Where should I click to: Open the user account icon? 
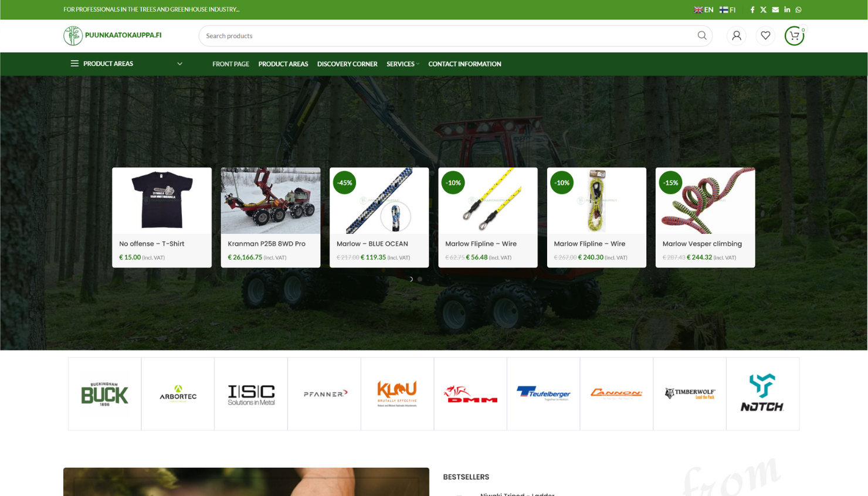click(737, 36)
